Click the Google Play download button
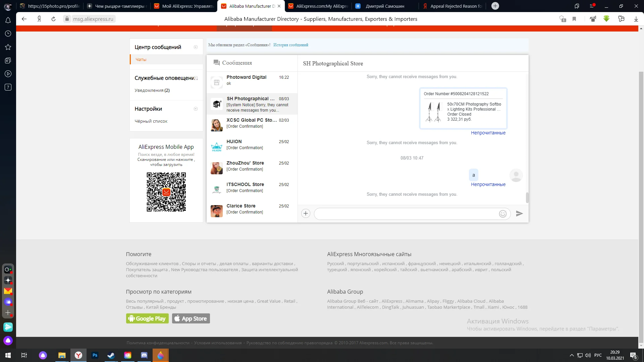Screen dimensions: 644x362 pos(147,318)
